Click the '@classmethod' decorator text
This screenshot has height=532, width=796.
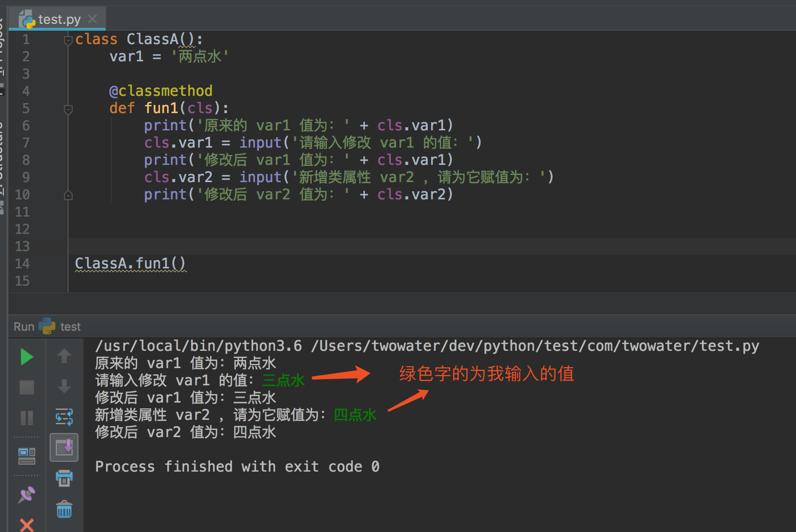pos(161,91)
